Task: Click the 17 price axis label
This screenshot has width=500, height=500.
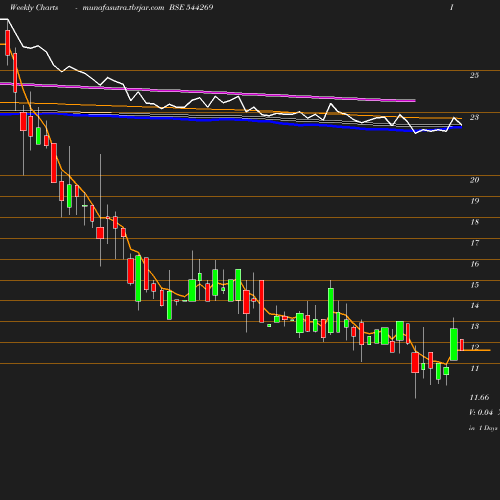Action: [x=475, y=243]
